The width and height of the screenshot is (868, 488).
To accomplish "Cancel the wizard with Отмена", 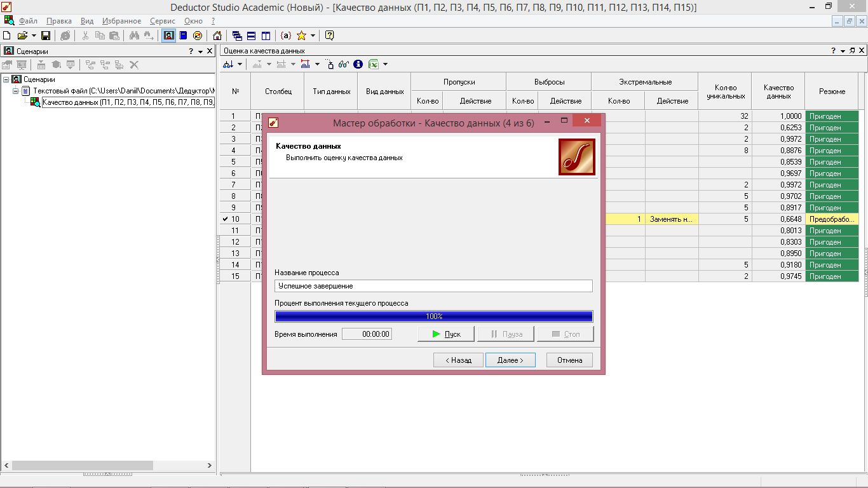I will pos(569,360).
